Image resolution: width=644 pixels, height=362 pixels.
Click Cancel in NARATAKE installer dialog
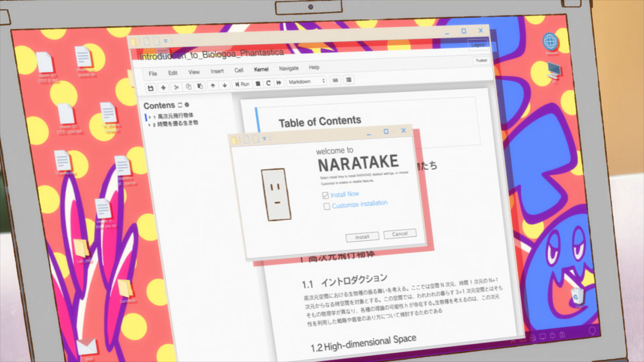pyautogui.click(x=400, y=234)
